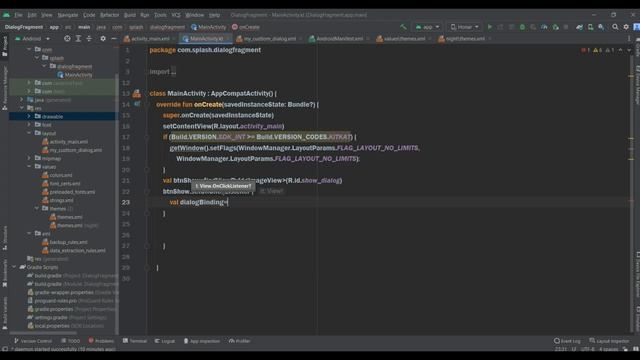Open the Honor device selector dropdown
This screenshot has height=360, width=640.
click(x=464, y=27)
